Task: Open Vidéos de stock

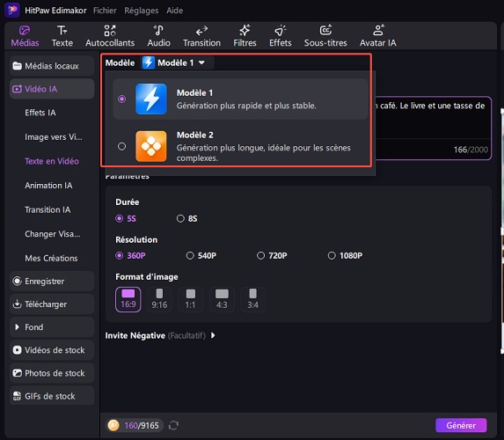Action: [x=52, y=350]
